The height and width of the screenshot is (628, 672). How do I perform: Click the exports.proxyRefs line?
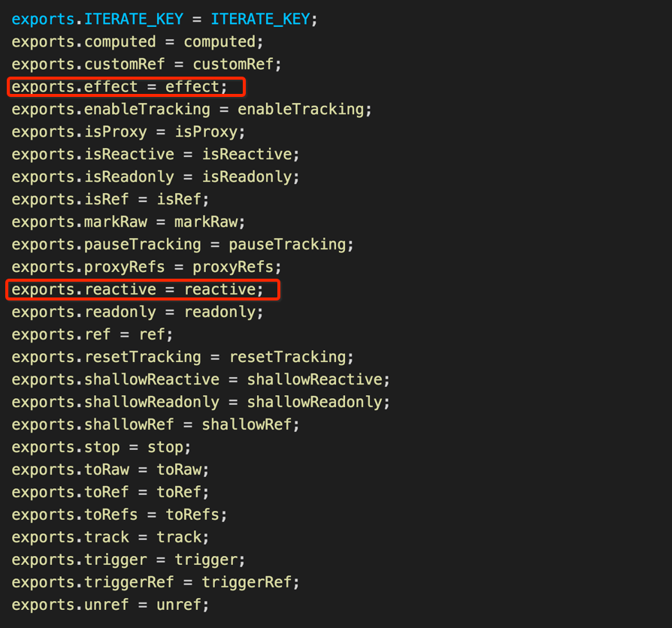147,267
